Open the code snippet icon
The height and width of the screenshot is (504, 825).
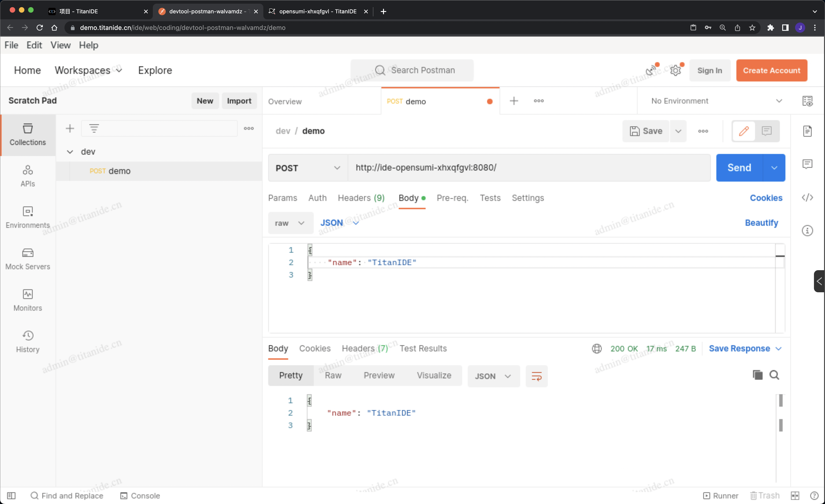[x=807, y=197]
